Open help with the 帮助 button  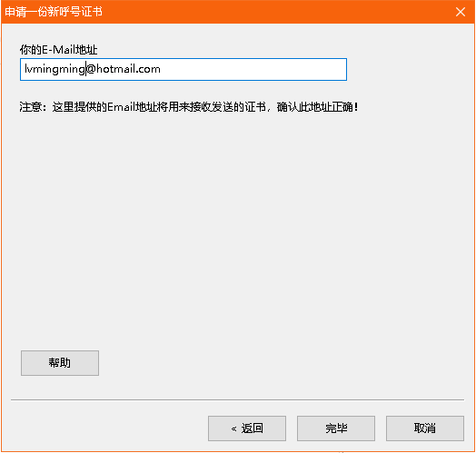point(60,363)
